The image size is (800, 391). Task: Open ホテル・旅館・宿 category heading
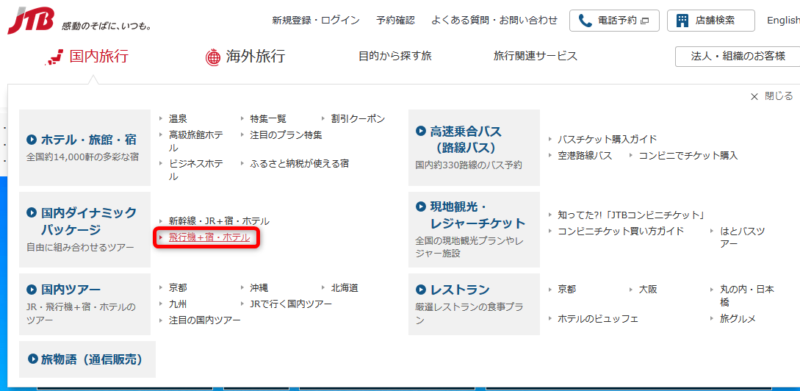[89, 139]
